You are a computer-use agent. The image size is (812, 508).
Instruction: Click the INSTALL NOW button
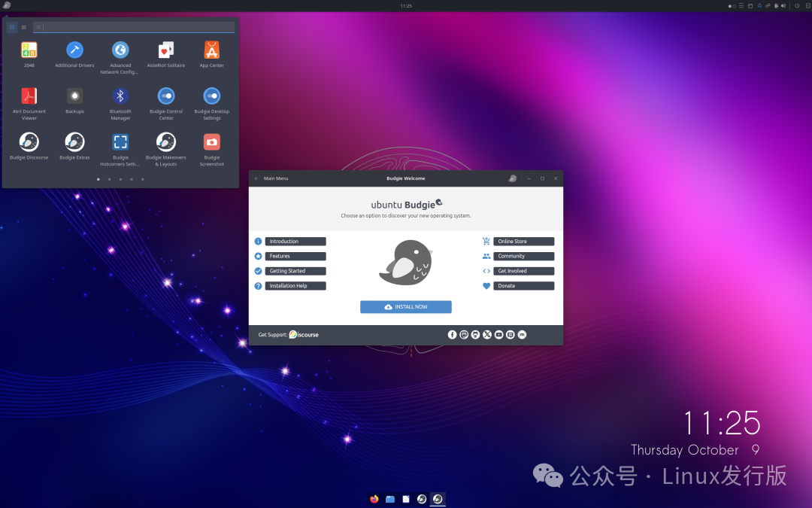[x=405, y=306]
